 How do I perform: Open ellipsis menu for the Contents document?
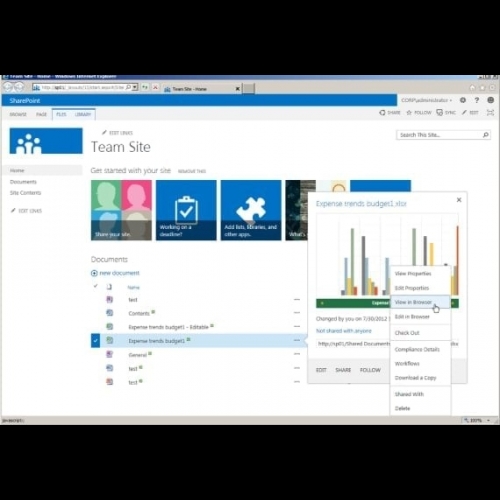point(297,313)
